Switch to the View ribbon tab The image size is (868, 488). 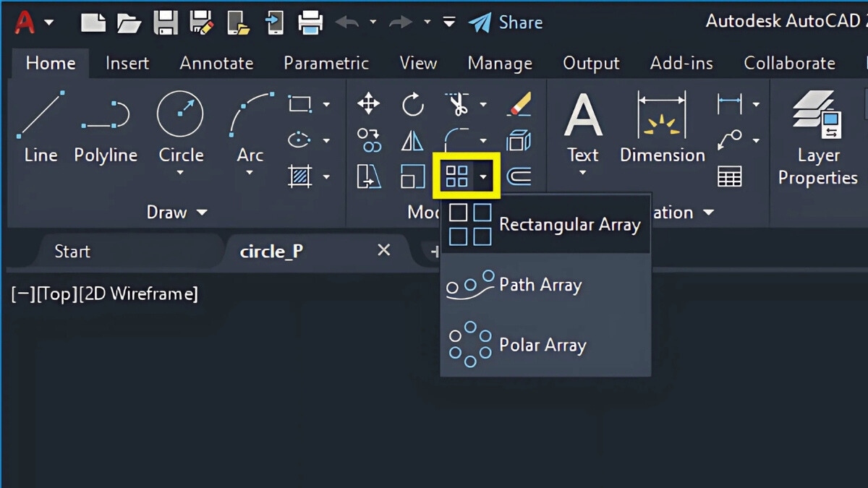pos(418,64)
